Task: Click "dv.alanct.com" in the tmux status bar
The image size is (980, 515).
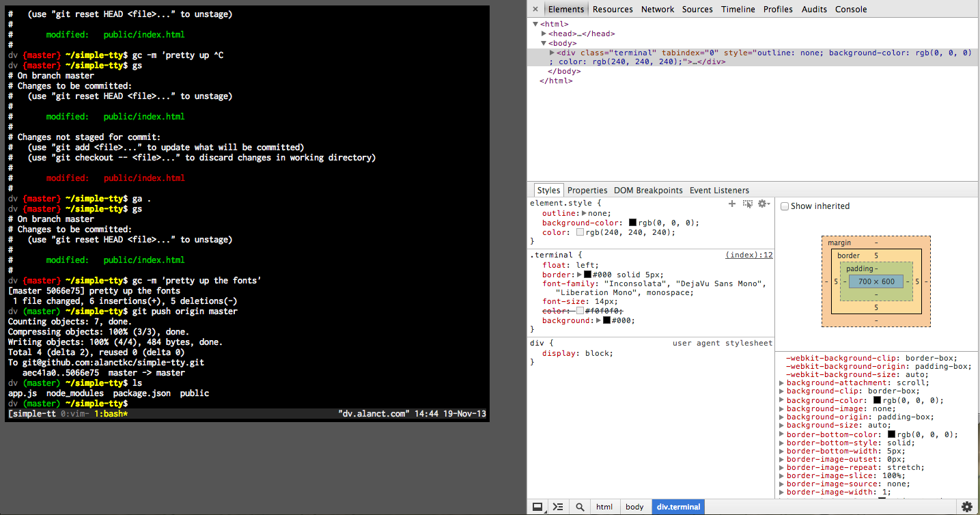Action: (x=374, y=414)
